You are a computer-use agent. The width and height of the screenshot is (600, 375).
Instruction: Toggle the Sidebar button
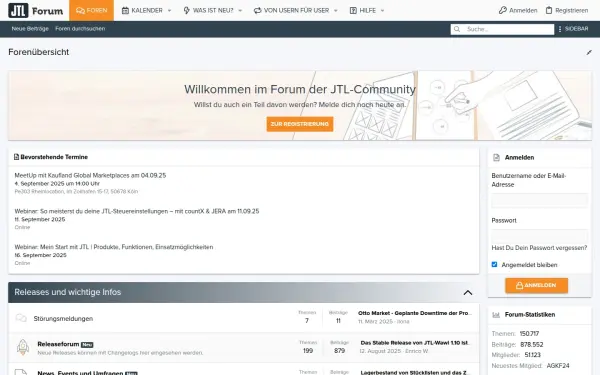coord(573,29)
